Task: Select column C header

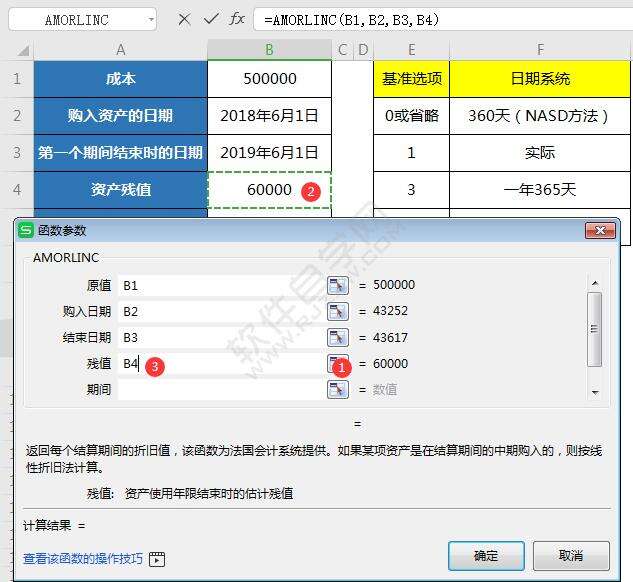Action: click(342, 50)
